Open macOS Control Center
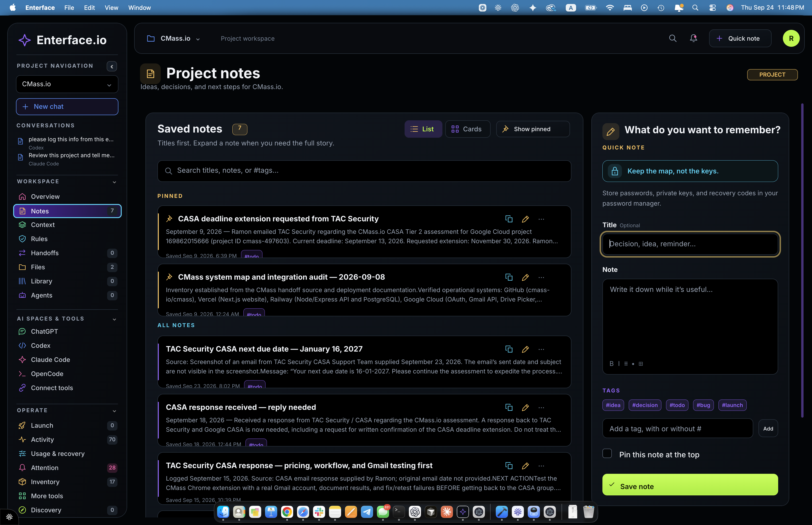 [x=712, y=8]
